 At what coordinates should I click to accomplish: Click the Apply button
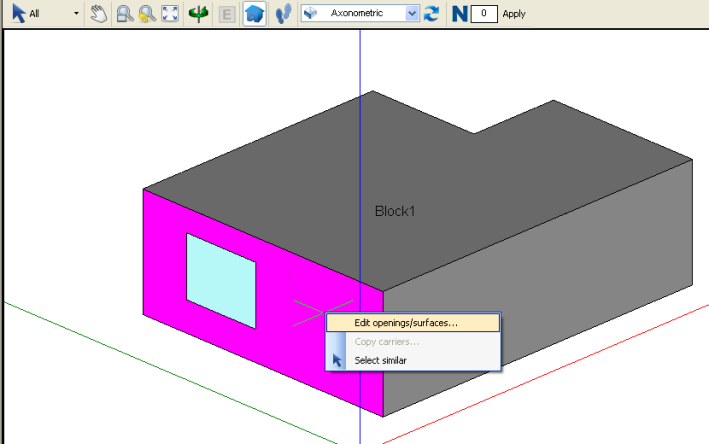point(514,14)
